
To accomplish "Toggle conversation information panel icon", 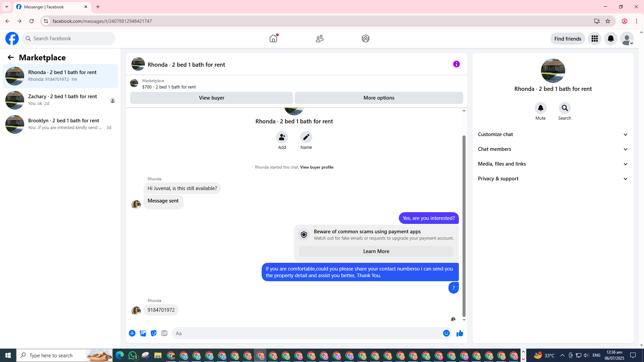I will 456,64.
